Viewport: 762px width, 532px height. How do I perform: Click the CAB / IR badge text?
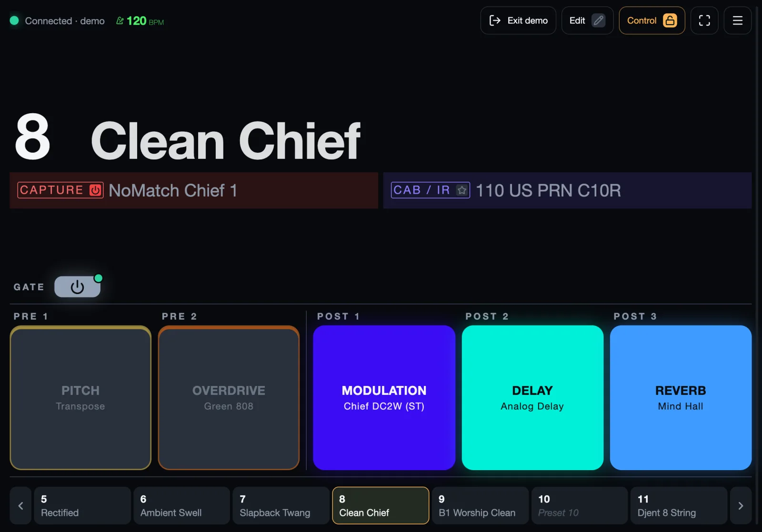[x=422, y=190]
